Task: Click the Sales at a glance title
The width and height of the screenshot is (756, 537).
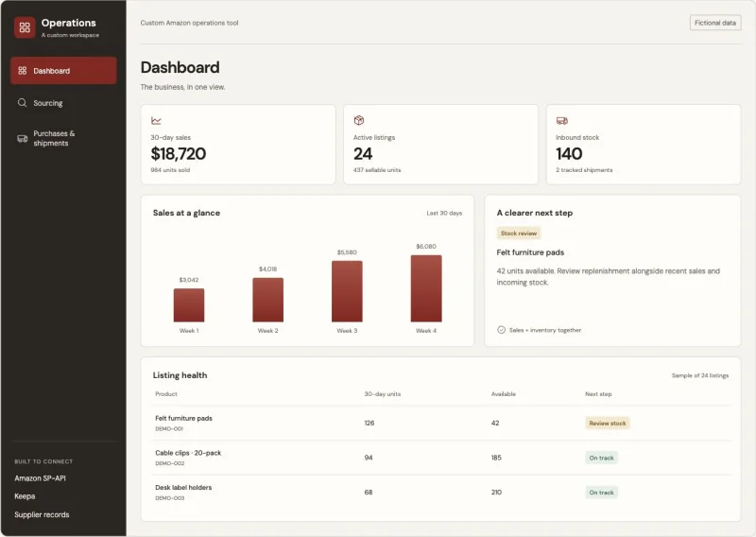Action: [186, 213]
